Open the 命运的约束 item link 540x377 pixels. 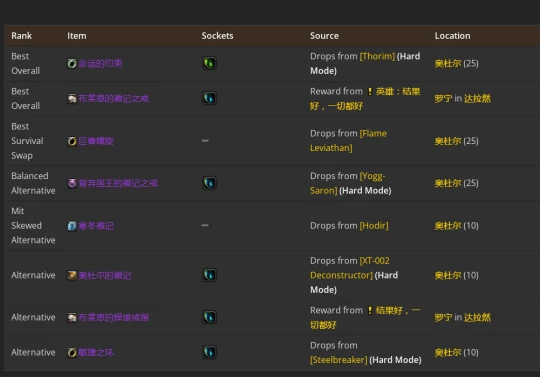[x=100, y=63]
